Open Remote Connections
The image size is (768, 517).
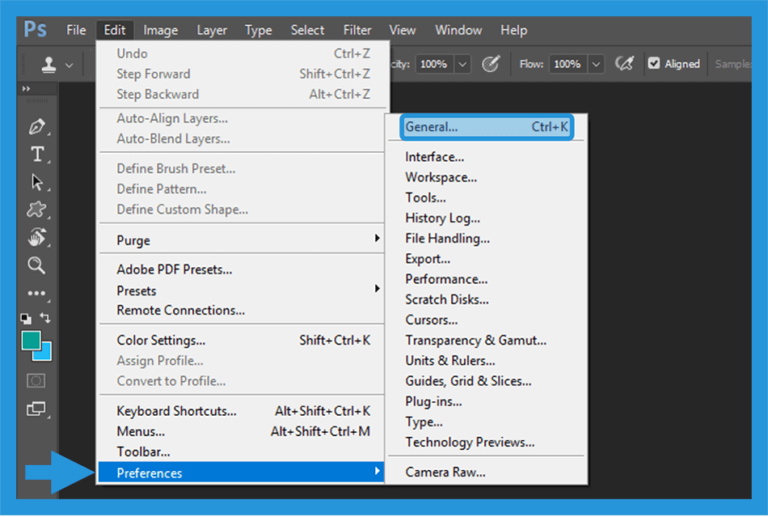point(241,310)
